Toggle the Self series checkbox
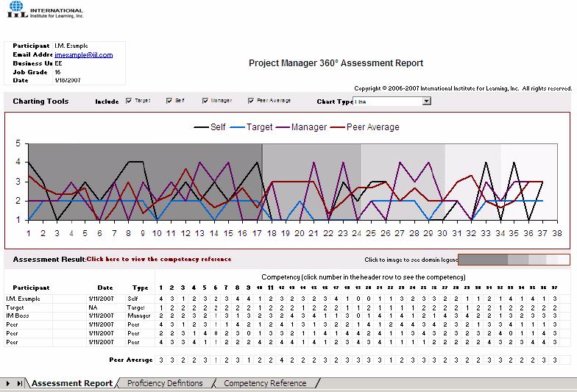The width and height of the screenshot is (577, 392). (169, 101)
